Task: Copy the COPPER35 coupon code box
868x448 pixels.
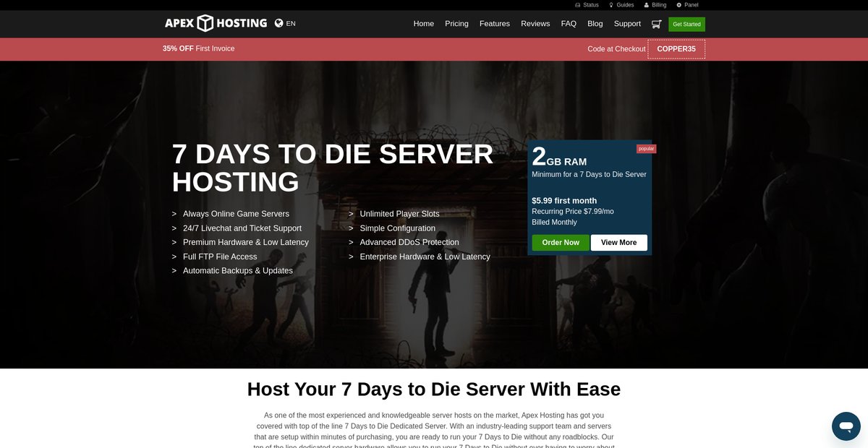Action: click(x=676, y=49)
